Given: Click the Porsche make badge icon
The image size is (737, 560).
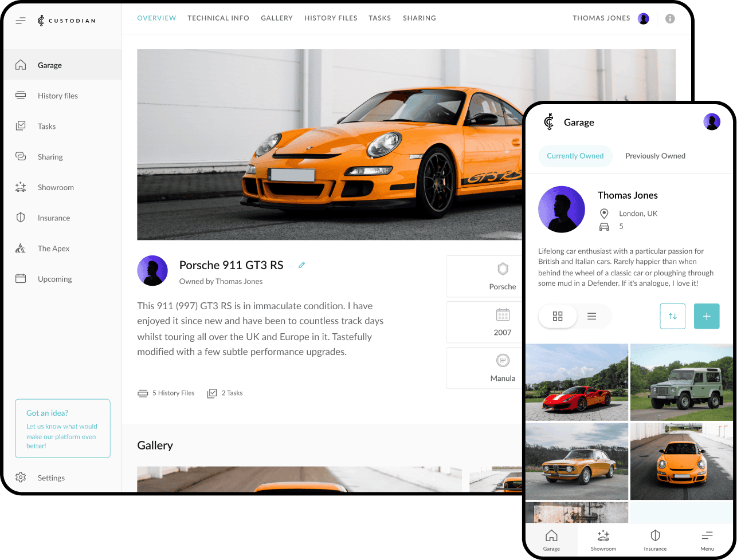Looking at the screenshot, I should (503, 269).
